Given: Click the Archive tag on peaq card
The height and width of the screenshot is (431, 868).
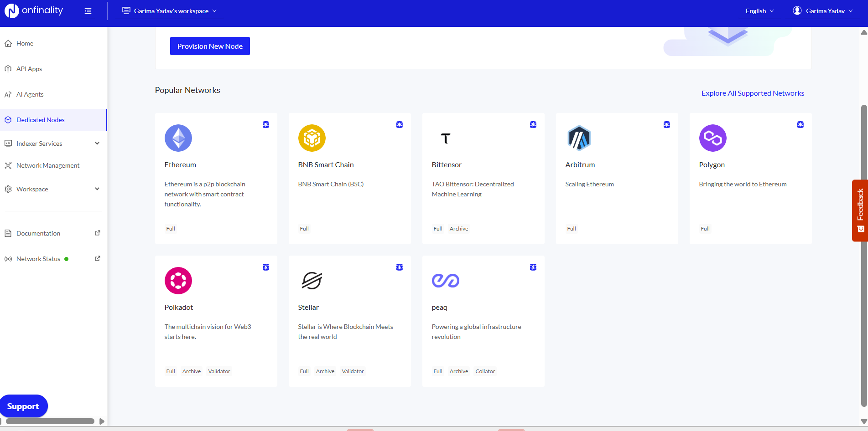Looking at the screenshot, I should [x=459, y=371].
